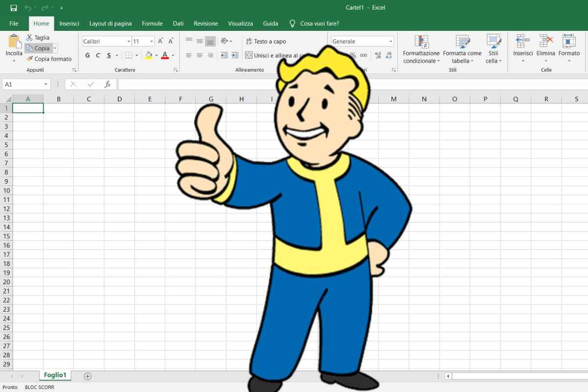Viewport: 588px width, 392px height.
Task: Open the Guida tab
Action: (270, 24)
